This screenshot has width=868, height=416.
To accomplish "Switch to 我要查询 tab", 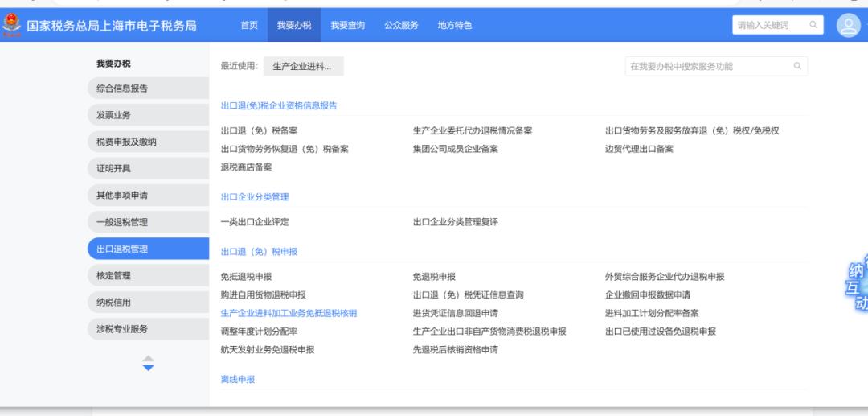I will pyautogui.click(x=348, y=26).
